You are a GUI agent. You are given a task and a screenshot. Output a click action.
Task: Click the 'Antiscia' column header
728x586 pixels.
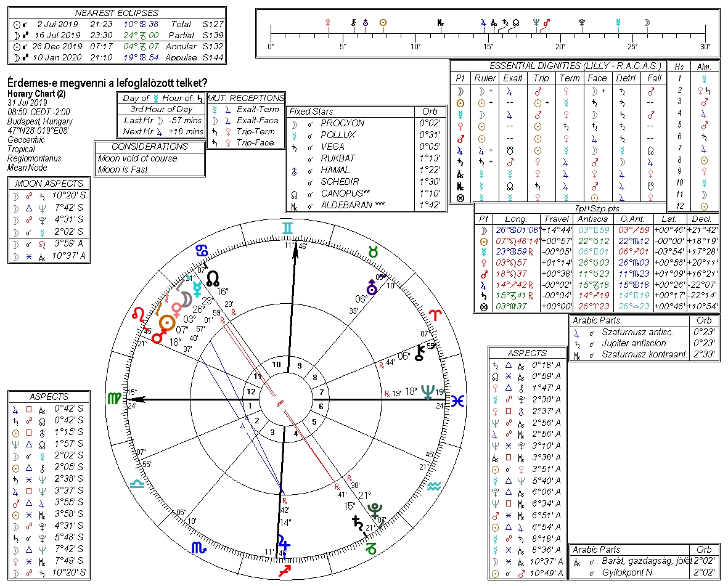[592, 219]
